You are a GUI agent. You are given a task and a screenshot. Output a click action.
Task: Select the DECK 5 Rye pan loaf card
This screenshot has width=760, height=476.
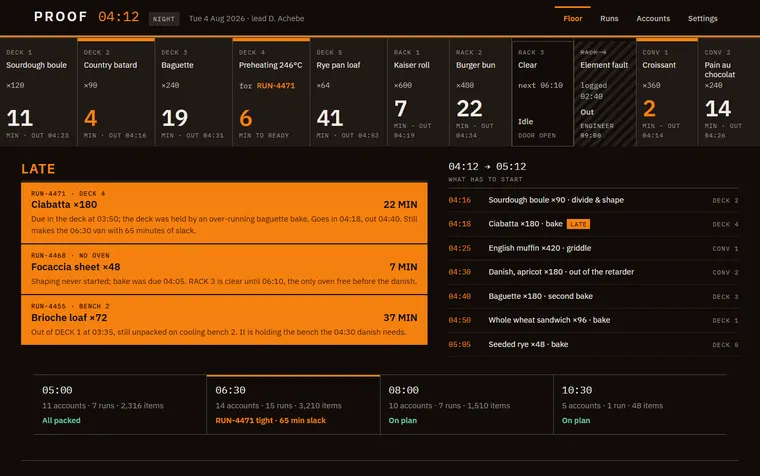(x=348, y=92)
